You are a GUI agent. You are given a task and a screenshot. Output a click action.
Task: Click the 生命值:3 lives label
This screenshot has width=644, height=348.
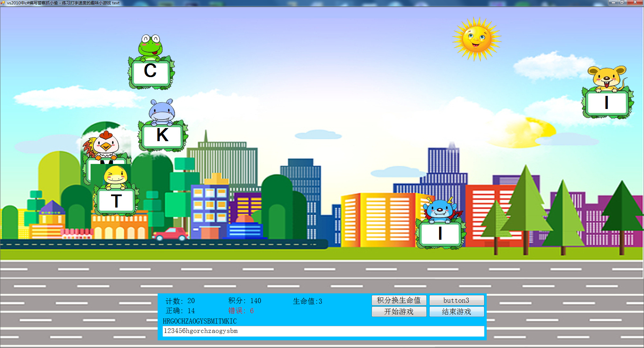coord(308,301)
